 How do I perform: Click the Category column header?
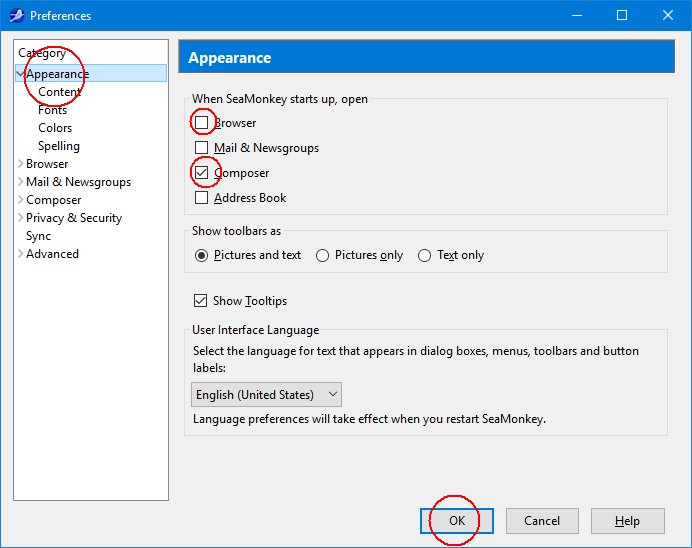click(x=42, y=53)
